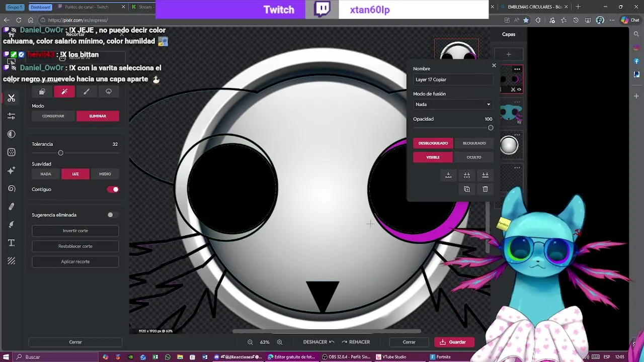The image size is (644, 362).
Task: Edit the layer Nombre field
Action: tap(453, 79)
